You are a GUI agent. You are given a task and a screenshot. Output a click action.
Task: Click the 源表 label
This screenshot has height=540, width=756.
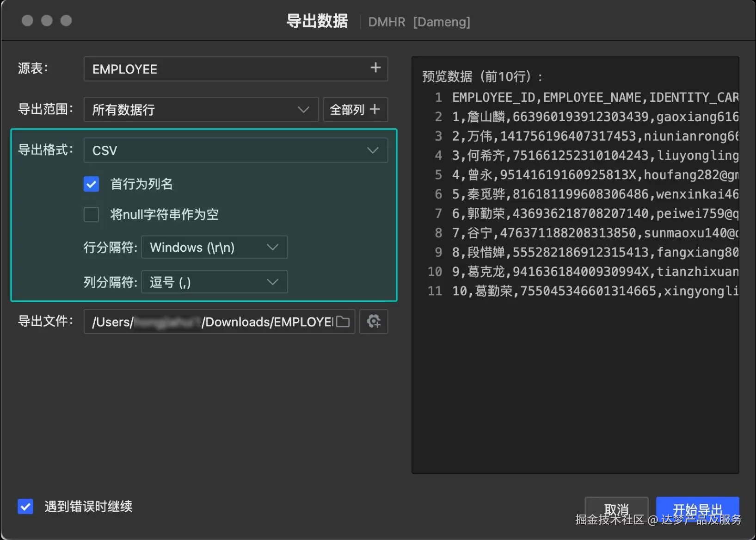click(33, 68)
